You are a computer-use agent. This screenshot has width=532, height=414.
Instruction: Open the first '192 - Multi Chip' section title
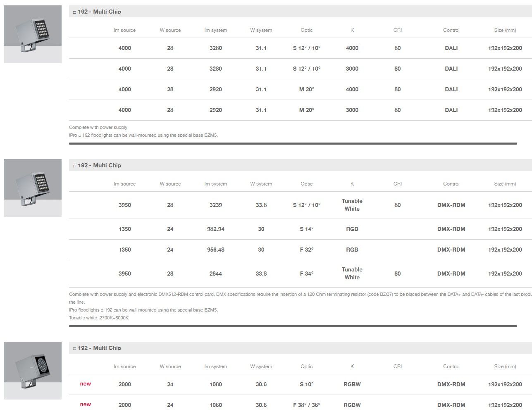99,12
